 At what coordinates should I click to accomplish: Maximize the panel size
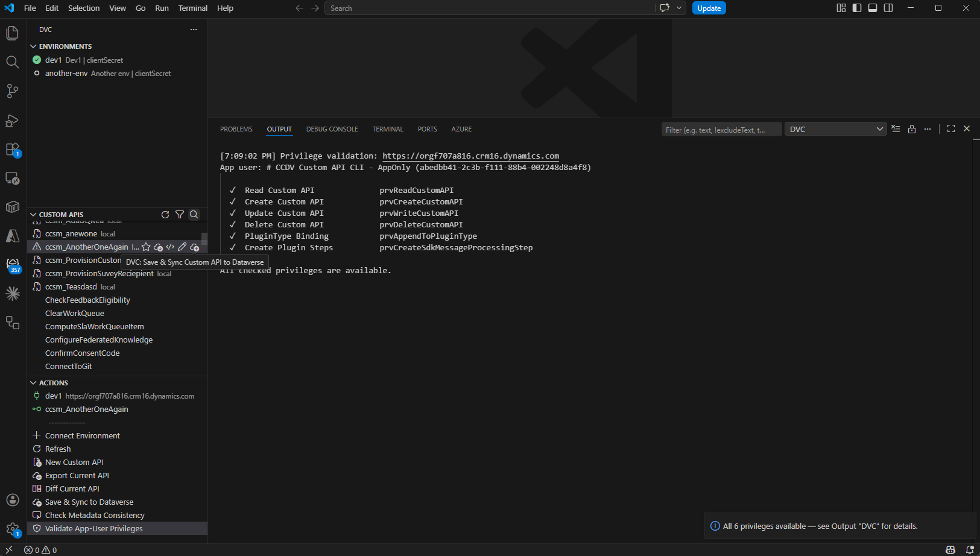click(951, 129)
